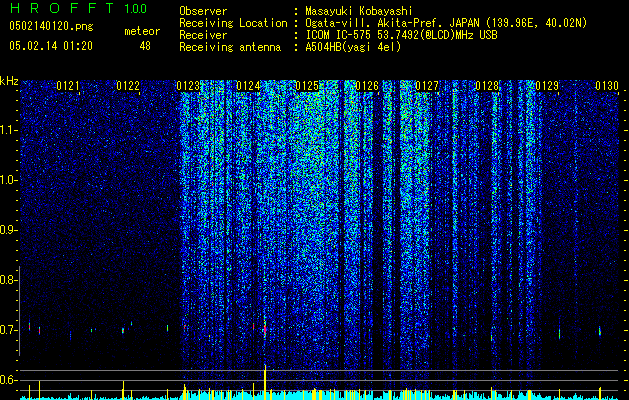Click the 0.6 kHz axis label

(x=8, y=380)
